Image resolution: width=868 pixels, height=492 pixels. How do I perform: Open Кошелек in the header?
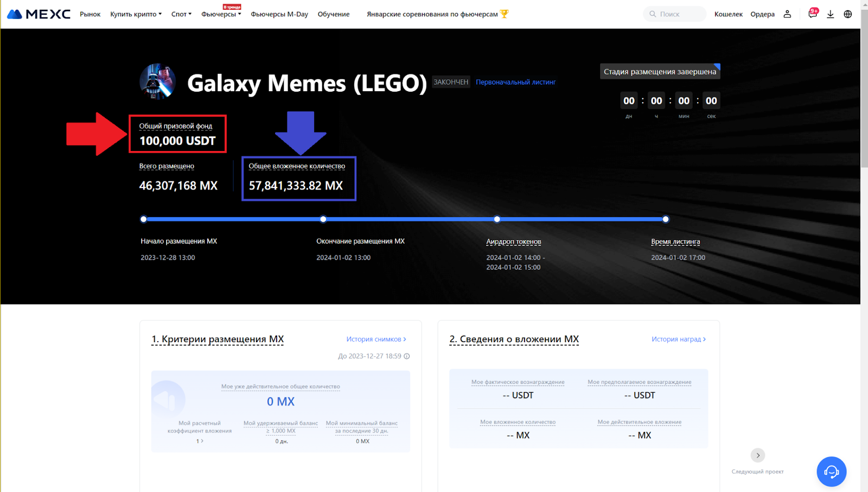tap(729, 14)
